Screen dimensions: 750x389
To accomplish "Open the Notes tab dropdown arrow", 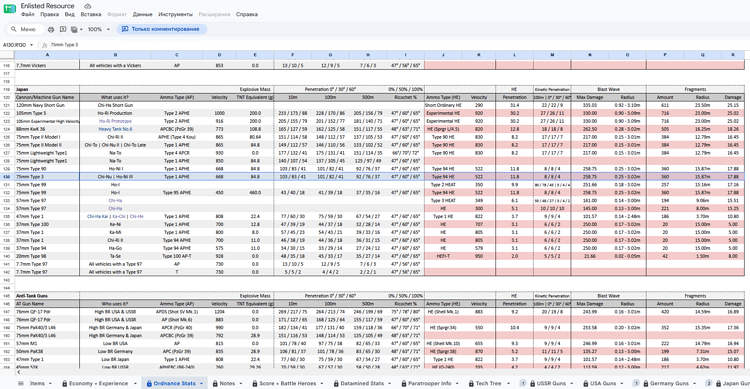I will pos(241,383).
